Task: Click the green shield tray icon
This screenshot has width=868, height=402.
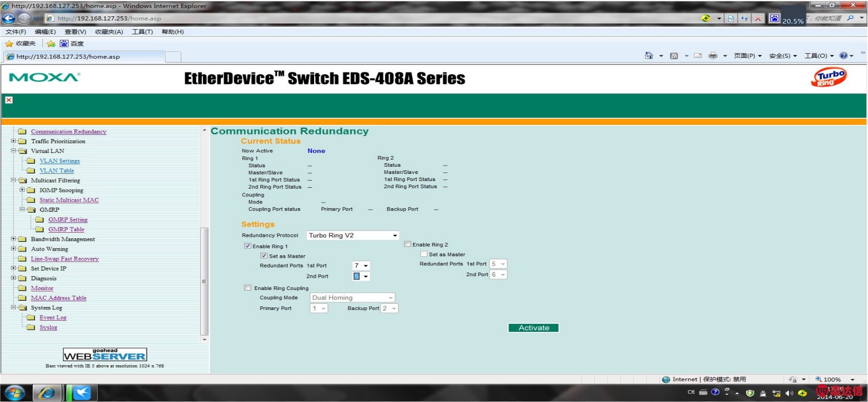Action: pos(750,393)
